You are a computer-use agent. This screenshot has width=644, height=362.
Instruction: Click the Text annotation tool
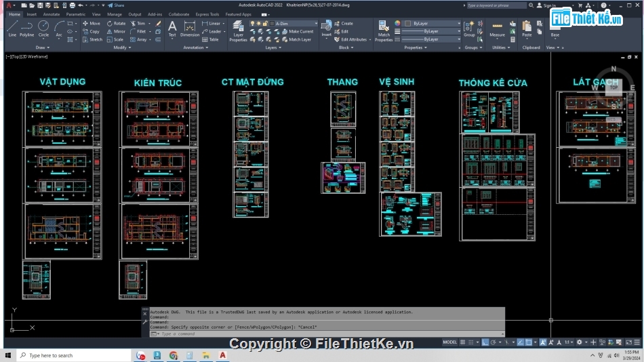[172, 28]
